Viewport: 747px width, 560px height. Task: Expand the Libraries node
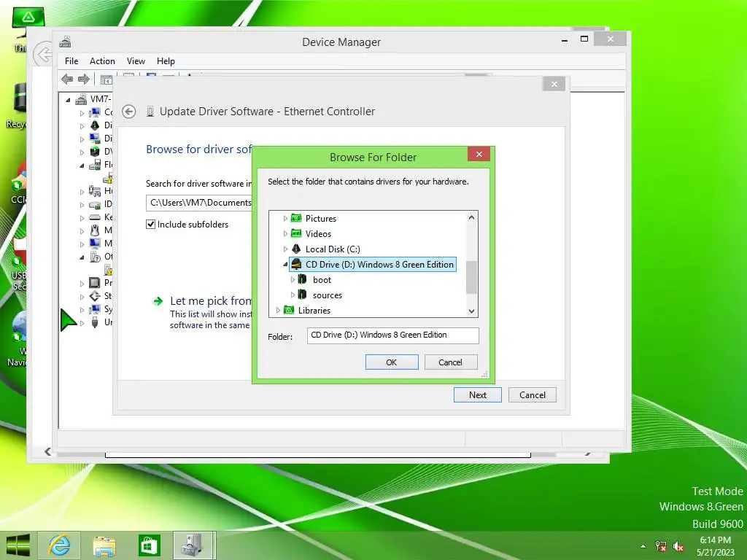click(278, 310)
